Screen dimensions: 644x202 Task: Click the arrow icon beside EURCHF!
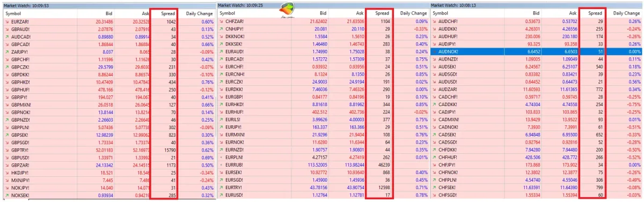tap(222, 67)
